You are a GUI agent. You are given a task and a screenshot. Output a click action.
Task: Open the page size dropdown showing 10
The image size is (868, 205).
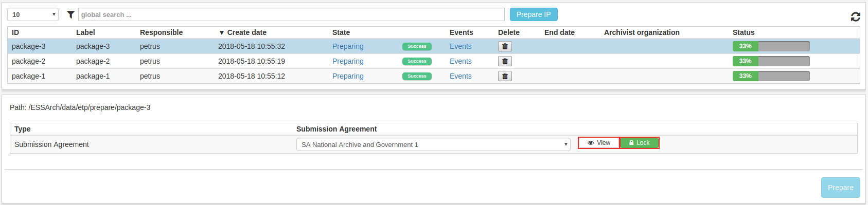point(33,14)
